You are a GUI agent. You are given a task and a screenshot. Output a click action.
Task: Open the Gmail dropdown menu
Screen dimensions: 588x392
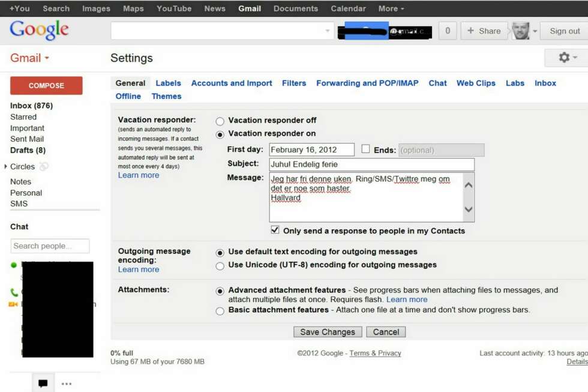29,58
